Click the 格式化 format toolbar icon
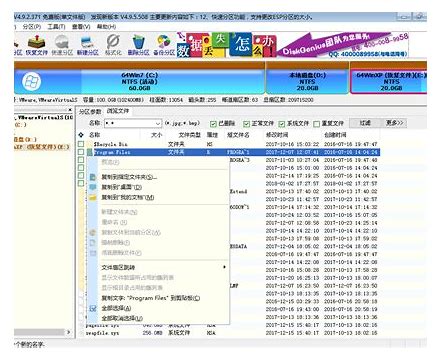Viewport: 442px width, 360px height. coord(113,42)
